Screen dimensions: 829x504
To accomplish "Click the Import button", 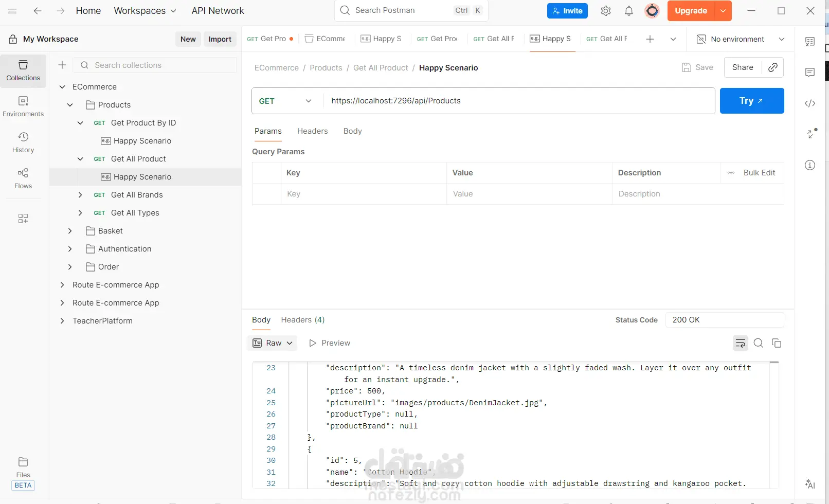I will pos(220,39).
